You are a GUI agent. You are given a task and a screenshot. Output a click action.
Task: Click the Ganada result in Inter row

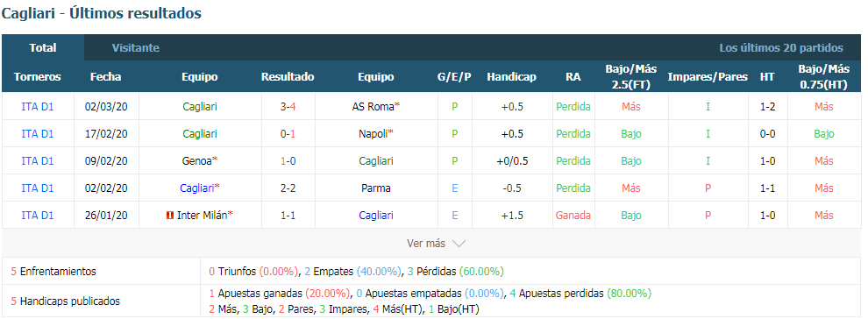(573, 216)
